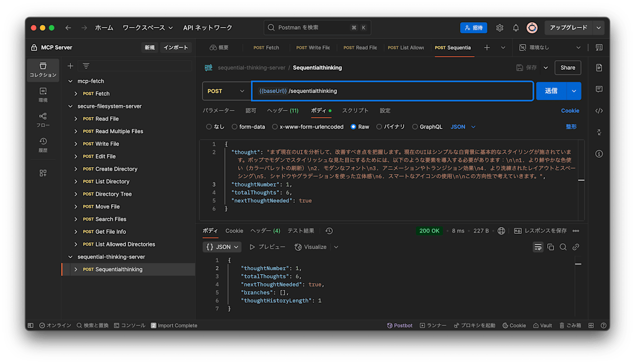Image resolution: width=635 pixels, height=364 pixels.
Task: Open the configure sidebar grid icon
Action: (43, 173)
